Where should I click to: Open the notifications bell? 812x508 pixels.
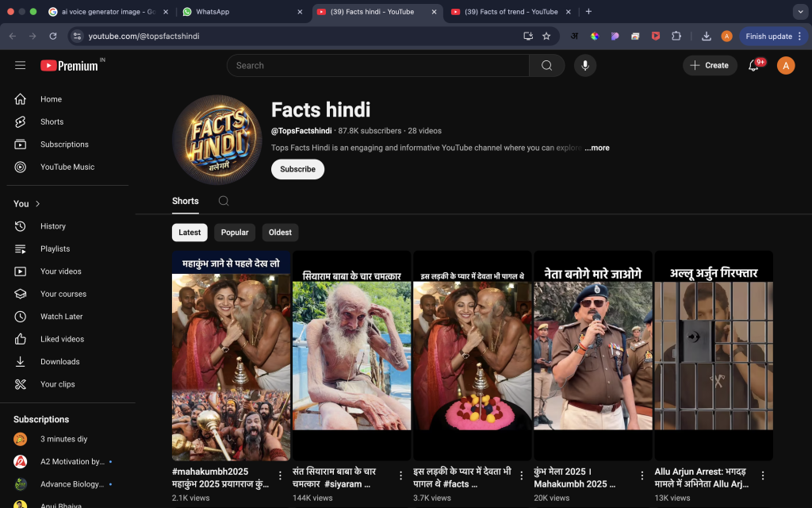753,66
